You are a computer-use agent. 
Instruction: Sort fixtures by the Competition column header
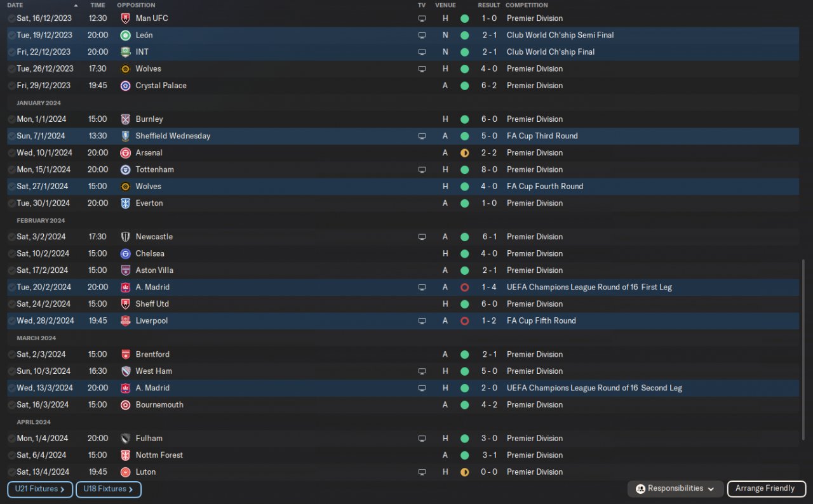click(x=527, y=5)
